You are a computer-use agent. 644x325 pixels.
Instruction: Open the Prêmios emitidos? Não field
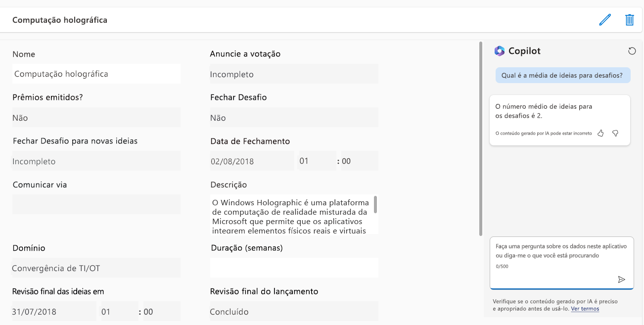click(96, 118)
